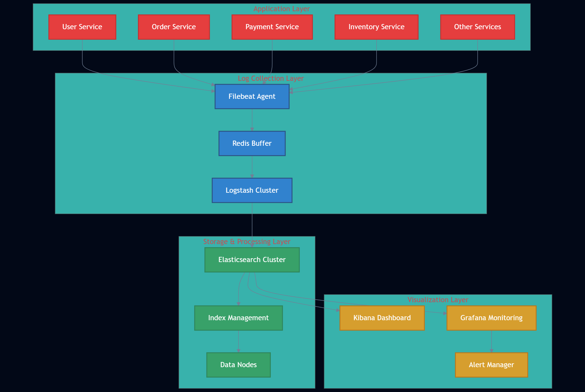Click the Redis Buffer node
Image resolution: width=585 pixels, height=392 pixels.
[252, 144]
